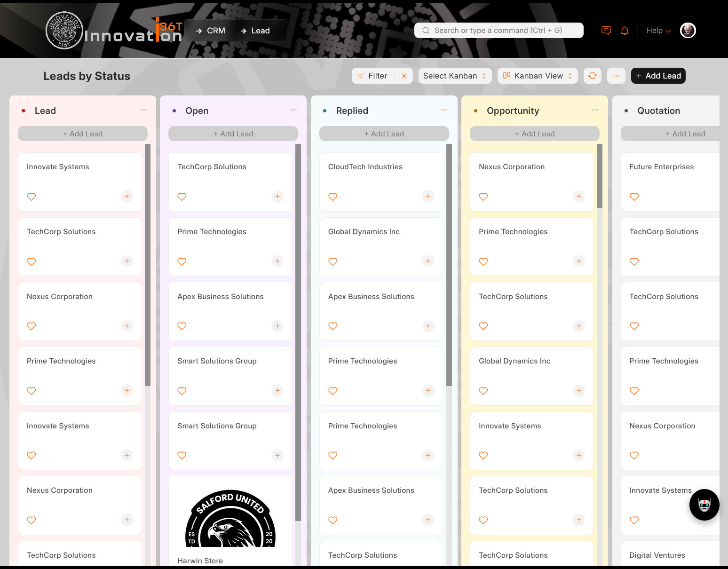Screen dimensions: 728x569
Task: Toggle heart on Nexus Corporation Opportunity card
Action: [483, 197]
